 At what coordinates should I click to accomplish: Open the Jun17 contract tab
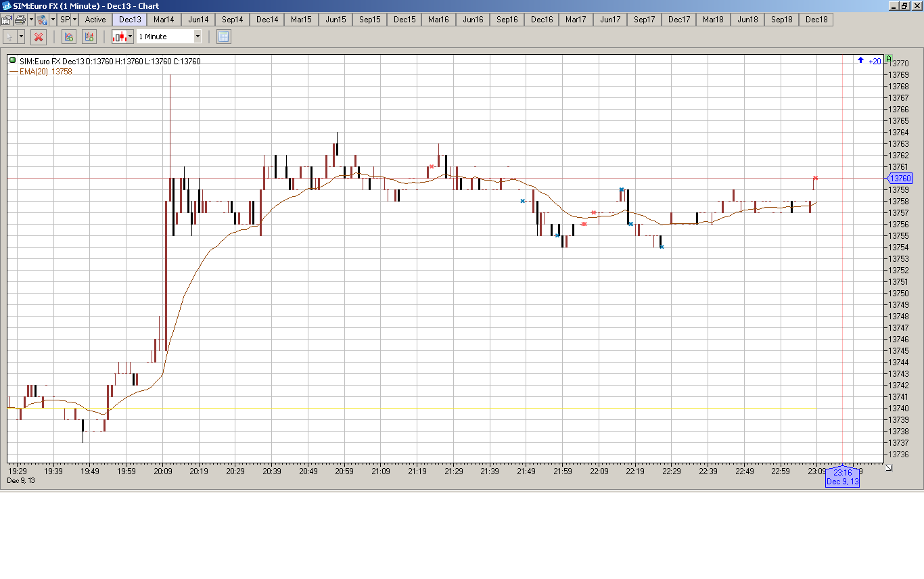coord(610,20)
